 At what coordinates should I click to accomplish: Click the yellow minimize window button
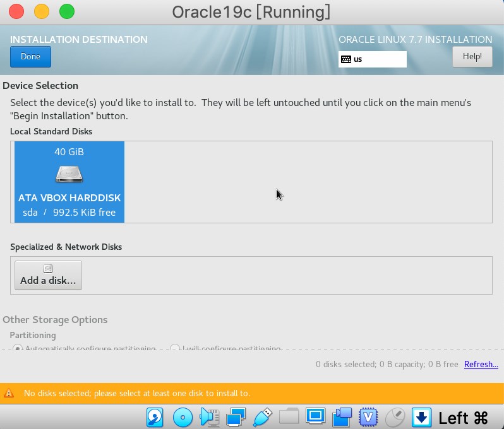(x=42, y=11)
